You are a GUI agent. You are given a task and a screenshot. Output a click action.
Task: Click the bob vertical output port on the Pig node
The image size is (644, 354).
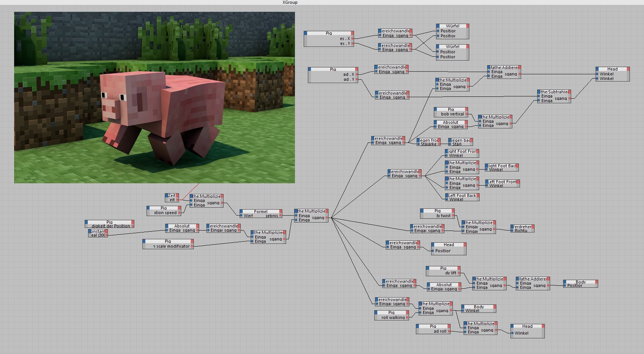[x=466, y=114]
